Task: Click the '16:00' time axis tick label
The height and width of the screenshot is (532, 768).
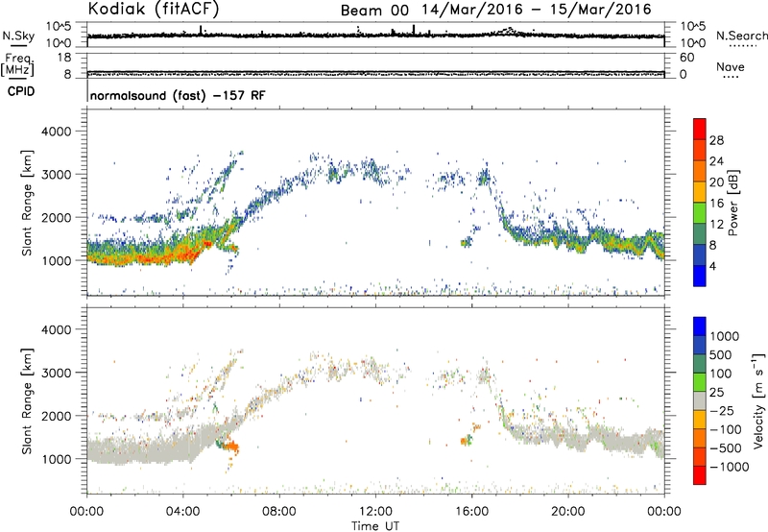Action: point(471,512)
